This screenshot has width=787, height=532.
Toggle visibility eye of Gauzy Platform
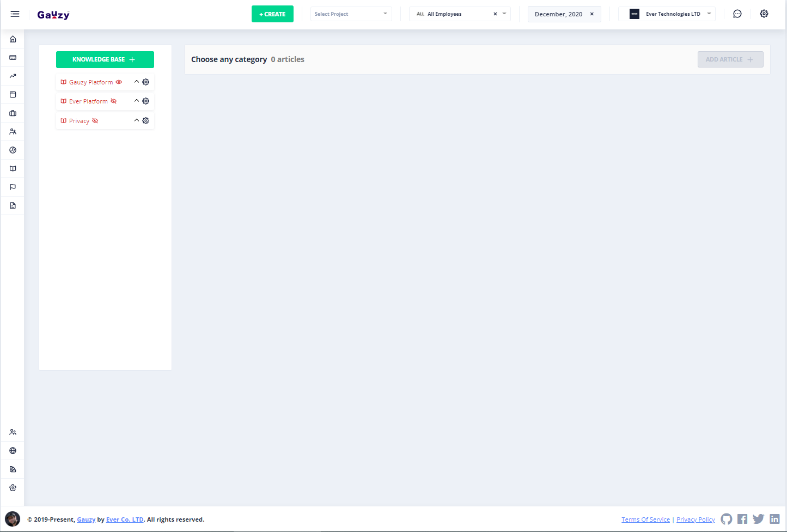[119, 82]
